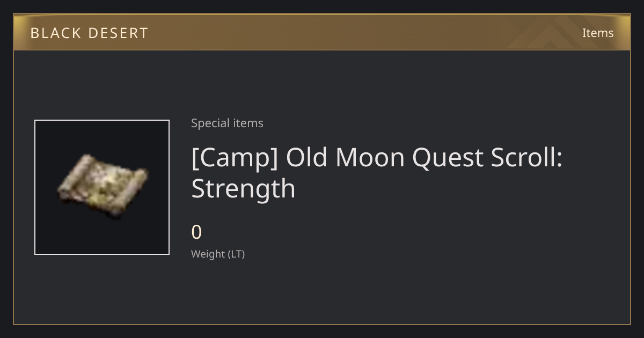Click the gold header banner bar
The height and width of the screenshot is (338, 644).
click(322, 32)
